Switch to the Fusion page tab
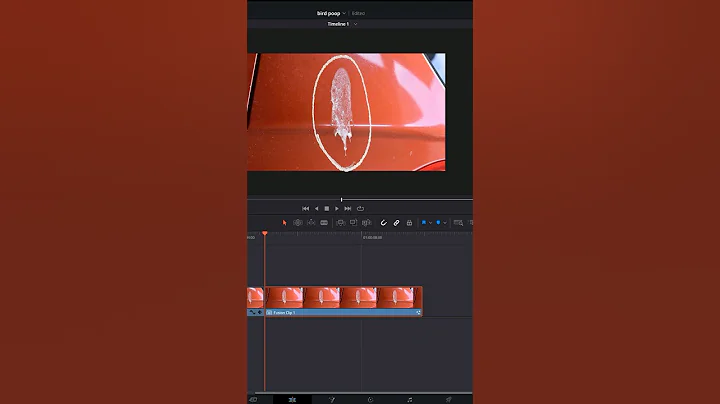The height and width of the screenshot is (404, 720). 332,400
